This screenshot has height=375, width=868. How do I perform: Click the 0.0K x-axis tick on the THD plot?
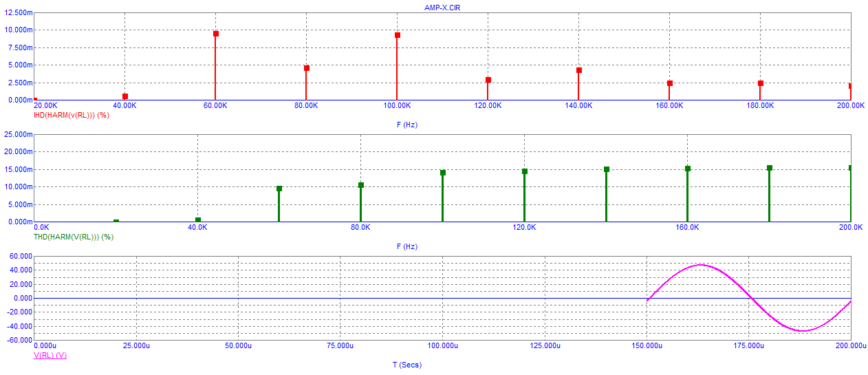tap(41, 227)
